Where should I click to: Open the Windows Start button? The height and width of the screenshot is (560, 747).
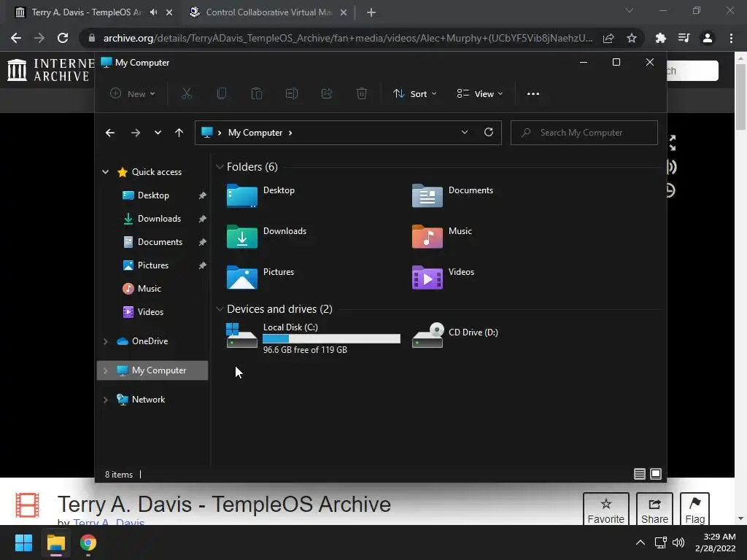point(23,542)
